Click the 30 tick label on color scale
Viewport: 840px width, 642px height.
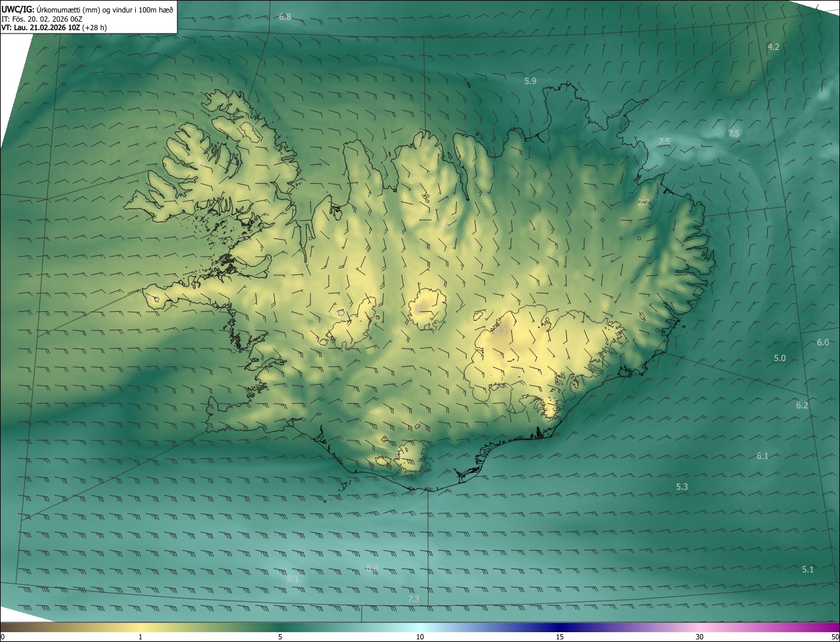coord(700,637)
